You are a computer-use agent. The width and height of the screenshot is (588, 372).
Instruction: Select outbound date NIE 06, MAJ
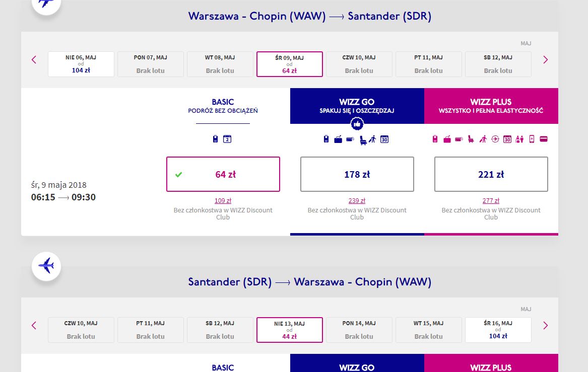pos(81,64)
